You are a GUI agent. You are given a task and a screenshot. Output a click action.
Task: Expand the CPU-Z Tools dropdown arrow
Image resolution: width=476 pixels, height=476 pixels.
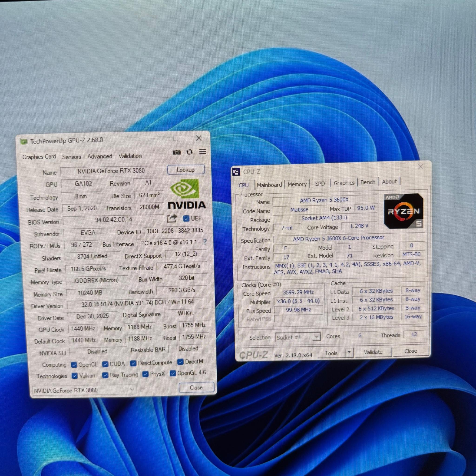[349, 352]
